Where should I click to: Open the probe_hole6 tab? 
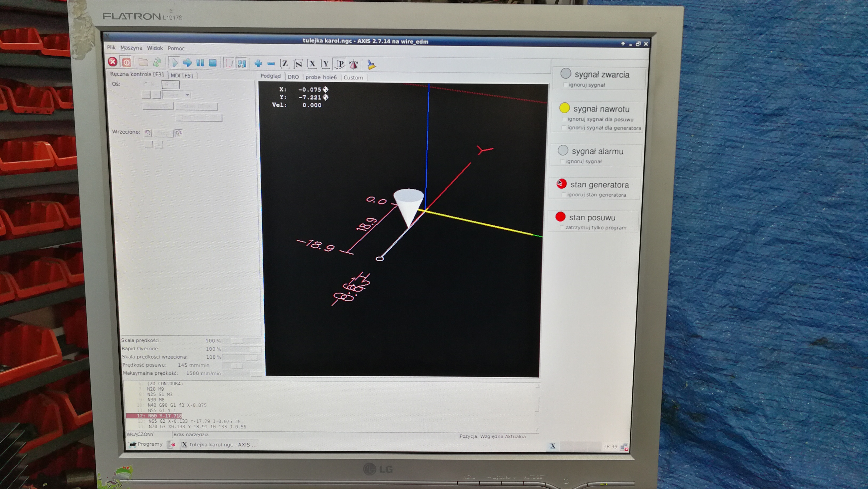click(x=321, y=77)
